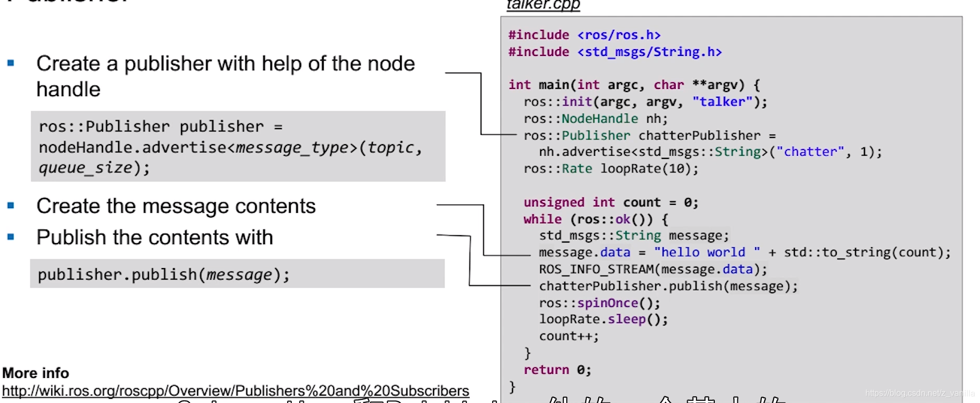The height and width of the screenshot is (403, 980).
Task: Click the '#include <ros/ros.h>' code line
Action: point(585,35)
